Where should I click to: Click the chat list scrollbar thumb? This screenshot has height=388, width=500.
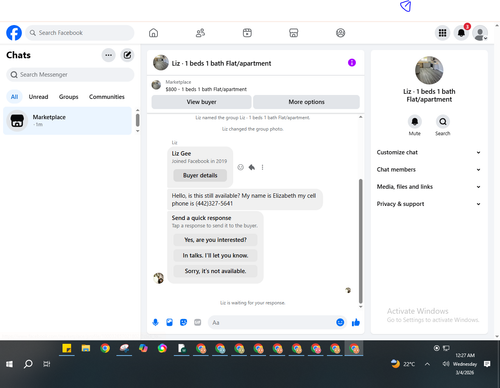pyautogui.click(x=137, y=120)
